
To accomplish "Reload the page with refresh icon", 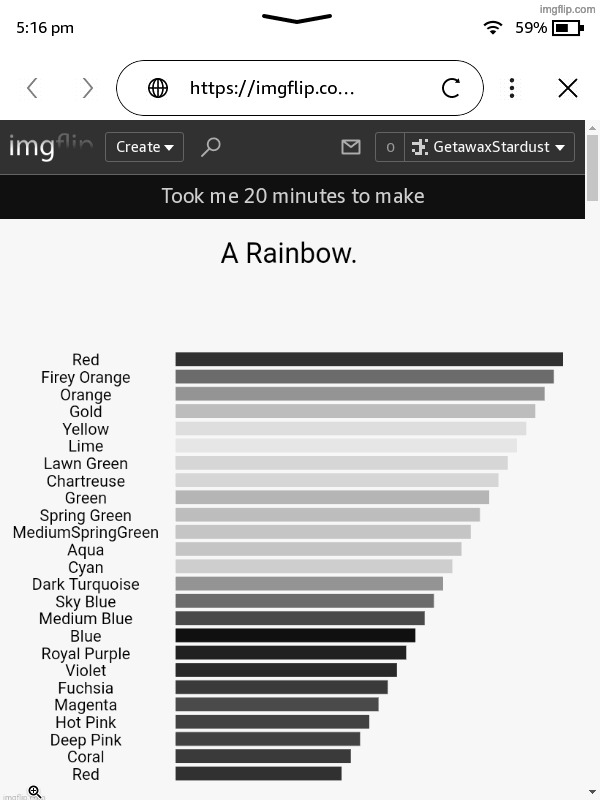I will pyautogui.click(x=451, y=88).
